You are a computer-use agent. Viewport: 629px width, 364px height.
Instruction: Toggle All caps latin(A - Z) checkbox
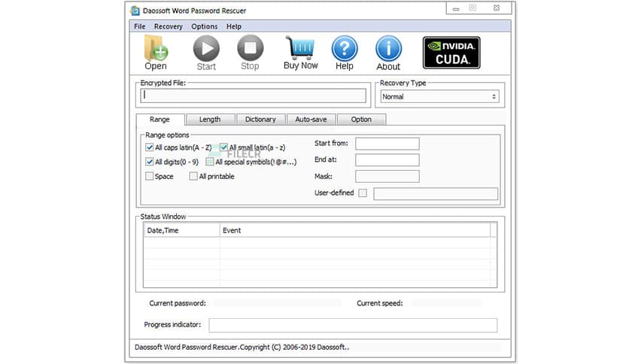pos(149,147)
